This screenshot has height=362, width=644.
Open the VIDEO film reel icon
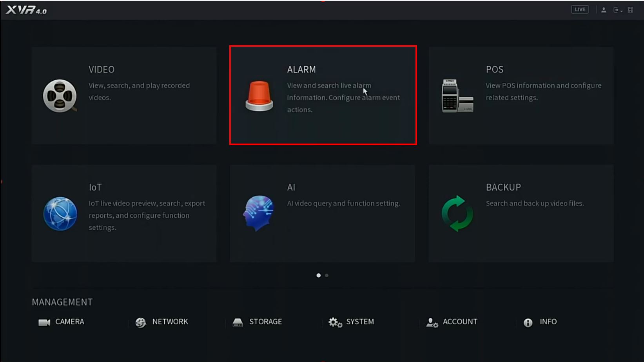coord(60,96)
